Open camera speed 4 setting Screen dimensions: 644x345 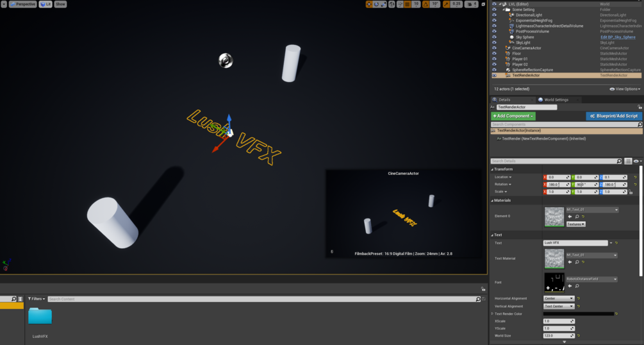coord(471,4)
